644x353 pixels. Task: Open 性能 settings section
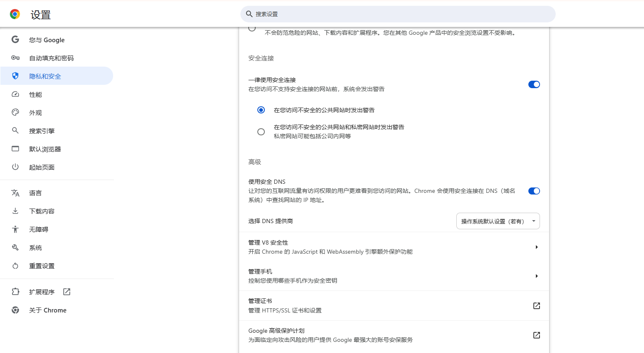click(57, 94)
